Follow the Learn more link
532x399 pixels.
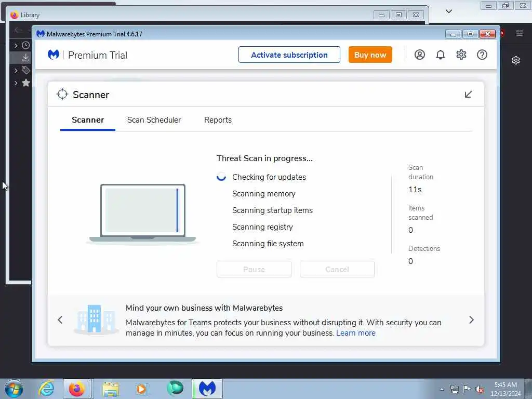pos(356,333)
